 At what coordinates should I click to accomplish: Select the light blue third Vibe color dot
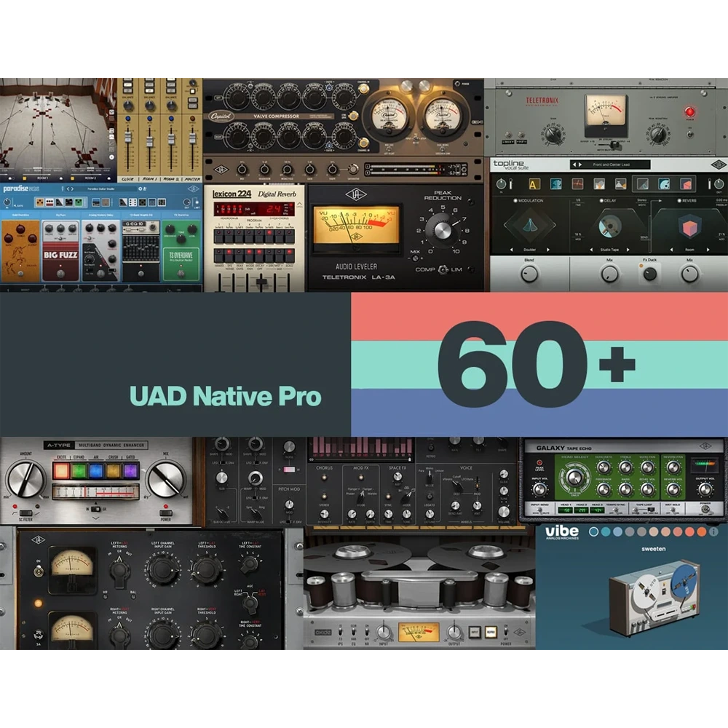pos(617,531)
